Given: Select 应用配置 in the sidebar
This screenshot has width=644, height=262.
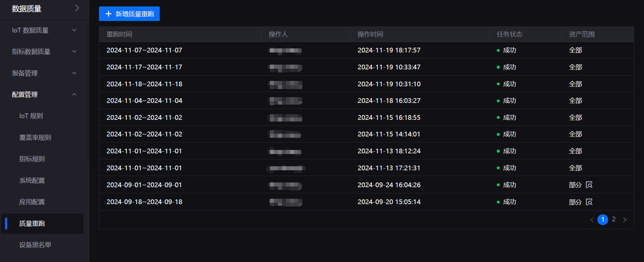Looking at the screenshot, I should pos(32,202).
